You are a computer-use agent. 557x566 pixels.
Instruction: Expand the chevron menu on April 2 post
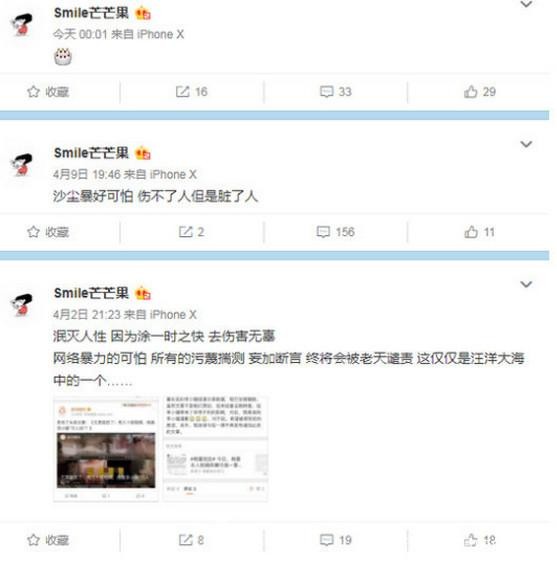[526, 284]
